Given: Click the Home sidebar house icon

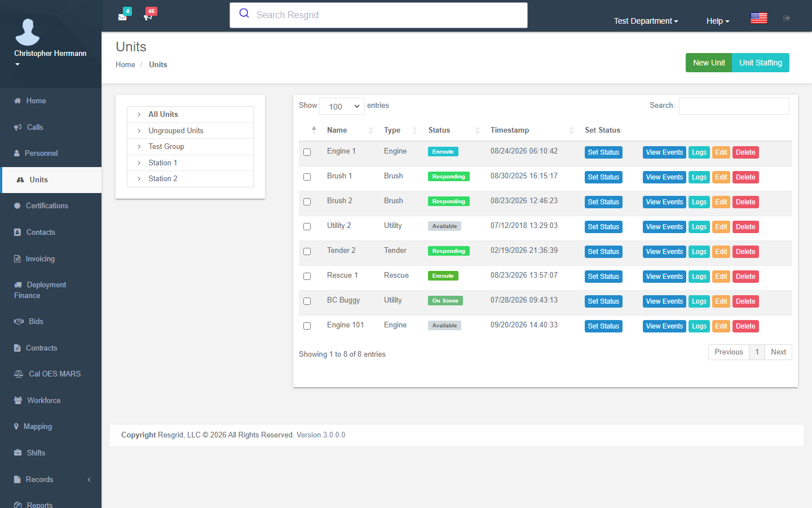Looking at the screenshot, I should (x=17, y=100).
